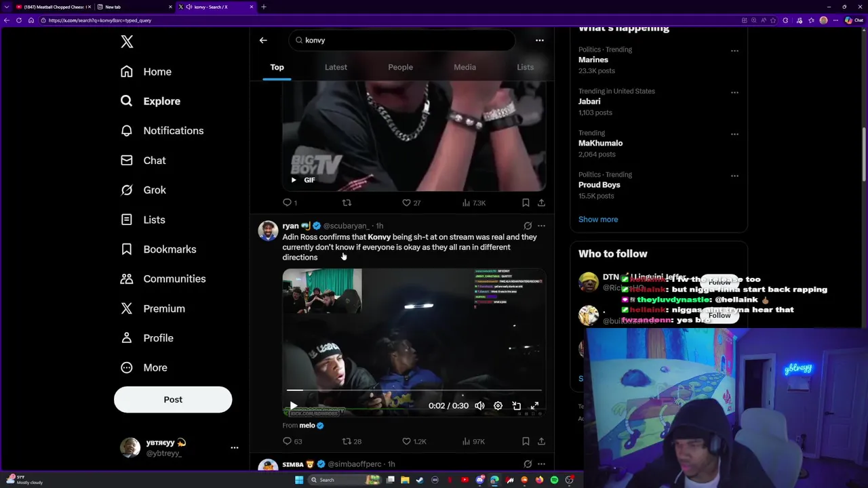Viewport: 868px width, 488px height.
Task: Open Lists in sidebar
Action: [x=143, y=220]
